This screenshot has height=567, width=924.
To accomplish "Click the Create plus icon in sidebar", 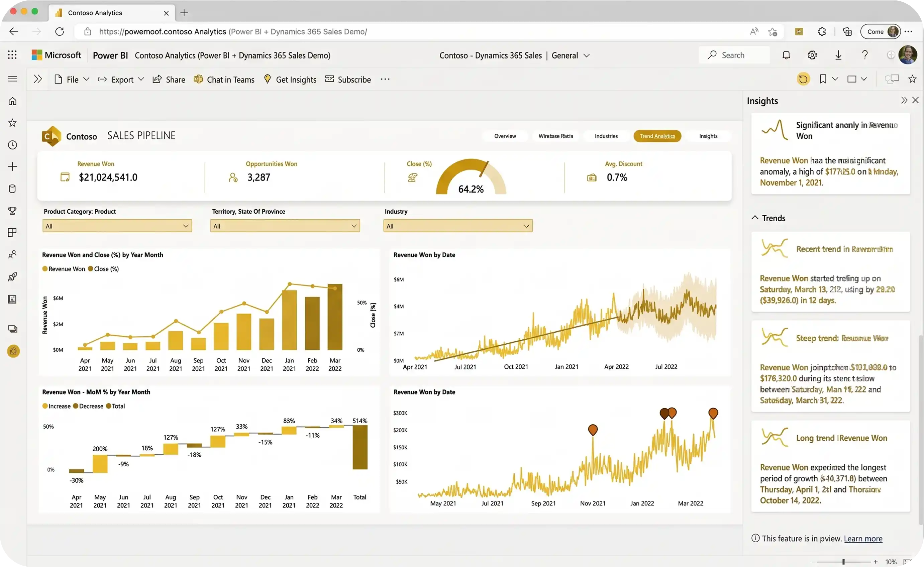I will [x=12, y=166].
